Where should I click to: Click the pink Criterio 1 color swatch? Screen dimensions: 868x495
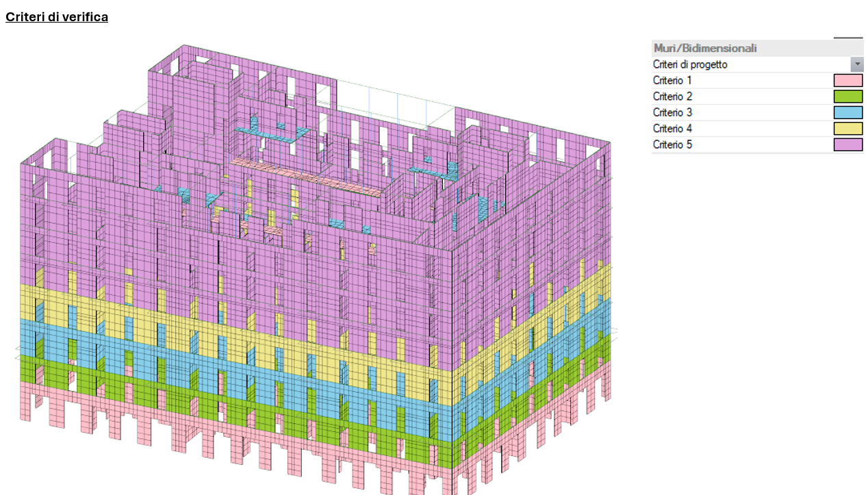pos(847,81)
